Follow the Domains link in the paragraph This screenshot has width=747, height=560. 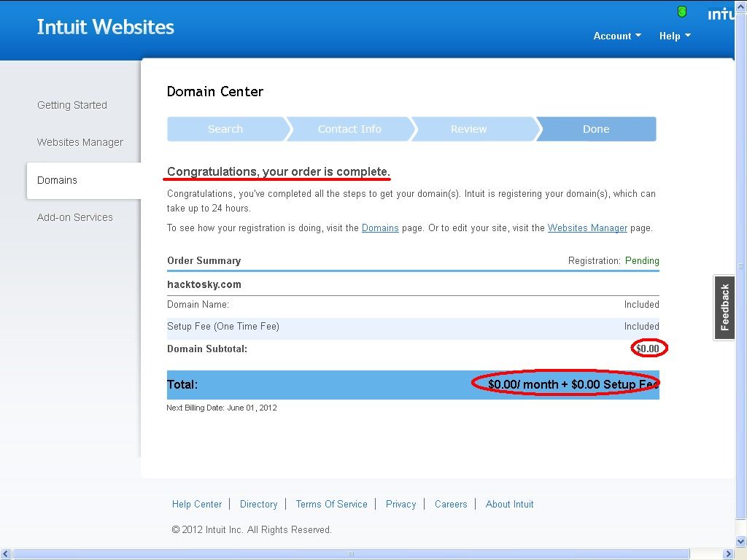point(380,227)
